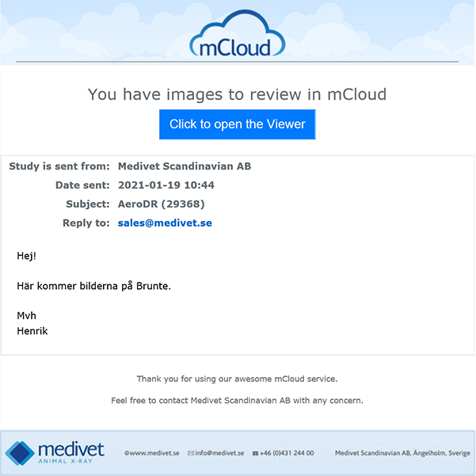The width and height of the screenshot is (476, 476).
Task: Select the phone number +46 (0)431 244 00
Action: pyautogui.click(x=287, y=453)
